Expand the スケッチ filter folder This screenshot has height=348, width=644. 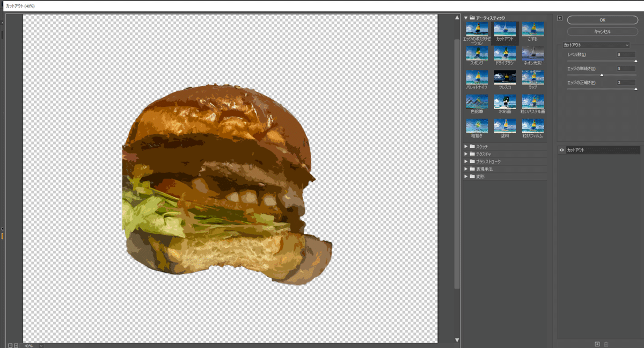point(466,146)
